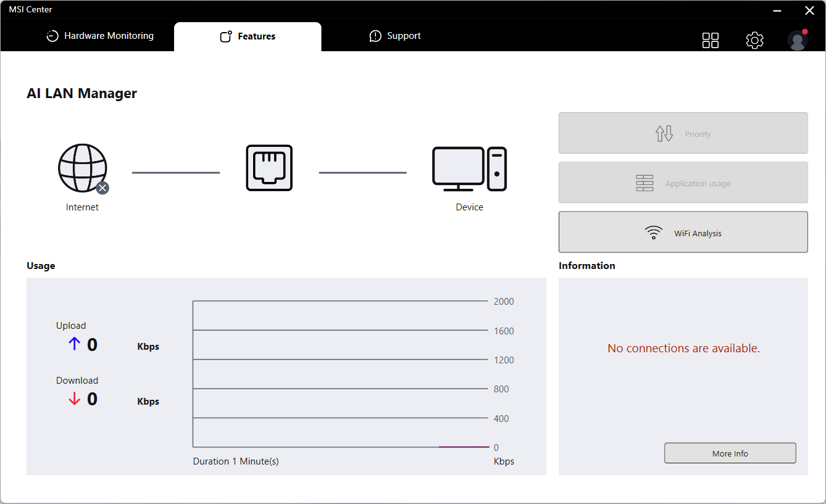Close the MSI Center window
This screenshot has height=504, width=826.
809,10
